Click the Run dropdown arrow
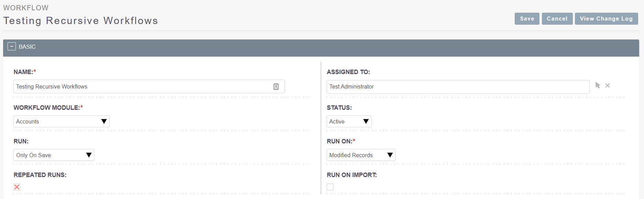 pos(89,155)
